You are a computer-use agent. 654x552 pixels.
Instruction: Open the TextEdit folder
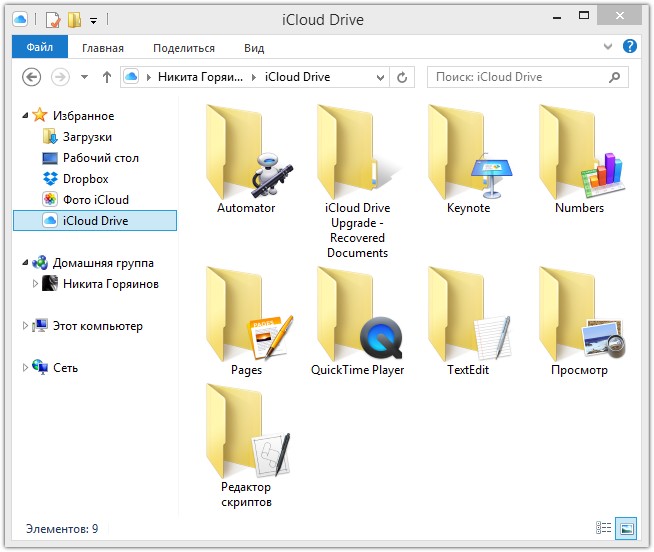pos(468,321)
